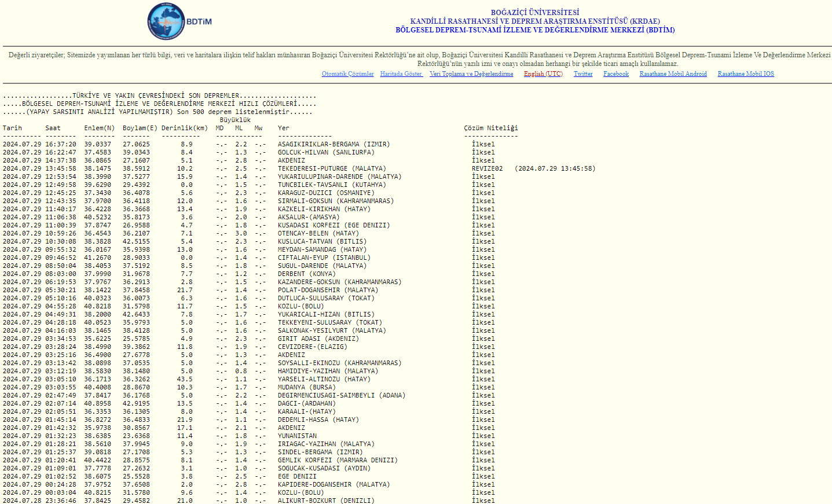832x504 pixels.
Task: Select TUNCBILEK-TAVSANLI (KUTAHYA) location
Action: pos(332,185)
